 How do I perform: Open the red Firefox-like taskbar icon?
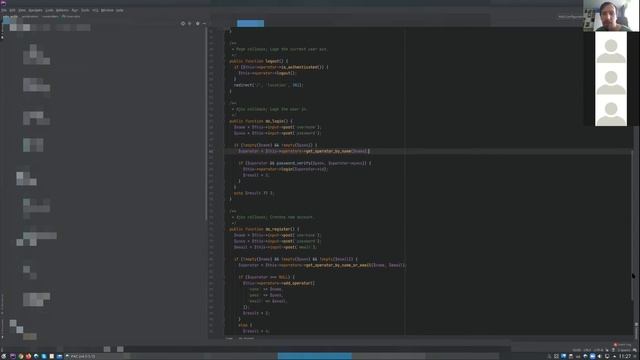click(28, 356)
